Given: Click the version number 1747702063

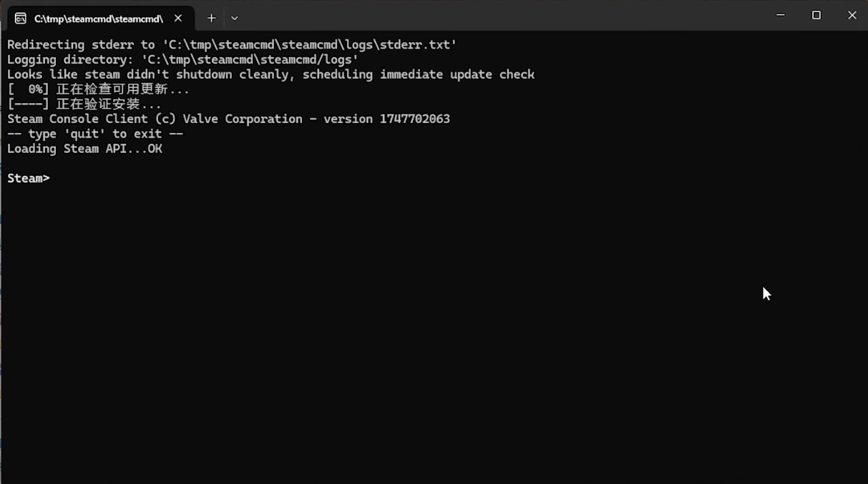Looking at the screenshot, I should (x=415, y=119).
